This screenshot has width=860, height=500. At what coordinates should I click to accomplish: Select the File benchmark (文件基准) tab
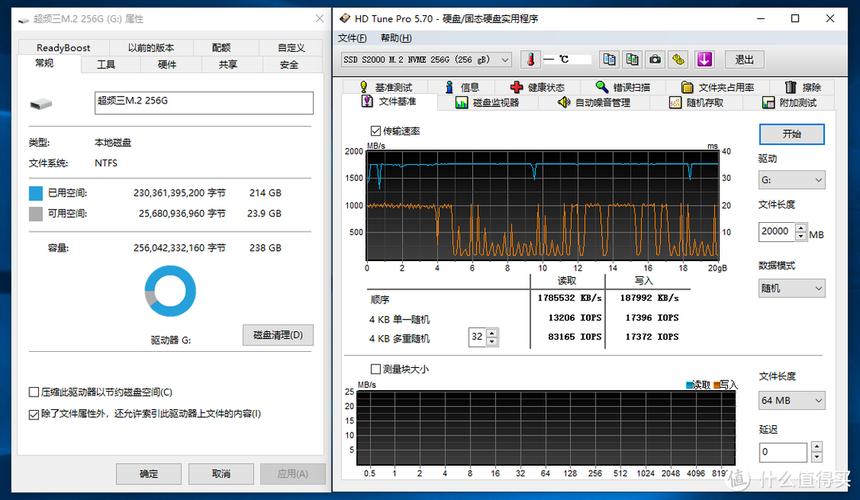[389, 101]
